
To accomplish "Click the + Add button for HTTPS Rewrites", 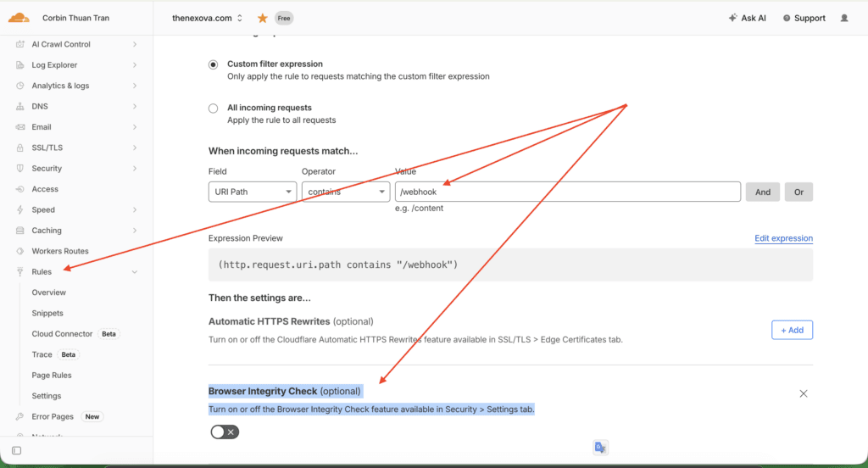I will coord(793,330).
